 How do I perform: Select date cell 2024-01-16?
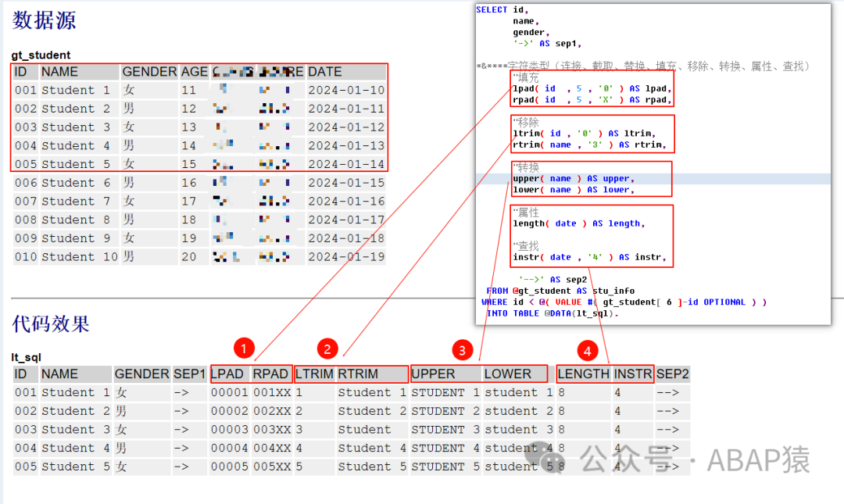pyautogui.click(x=346, y=201)
